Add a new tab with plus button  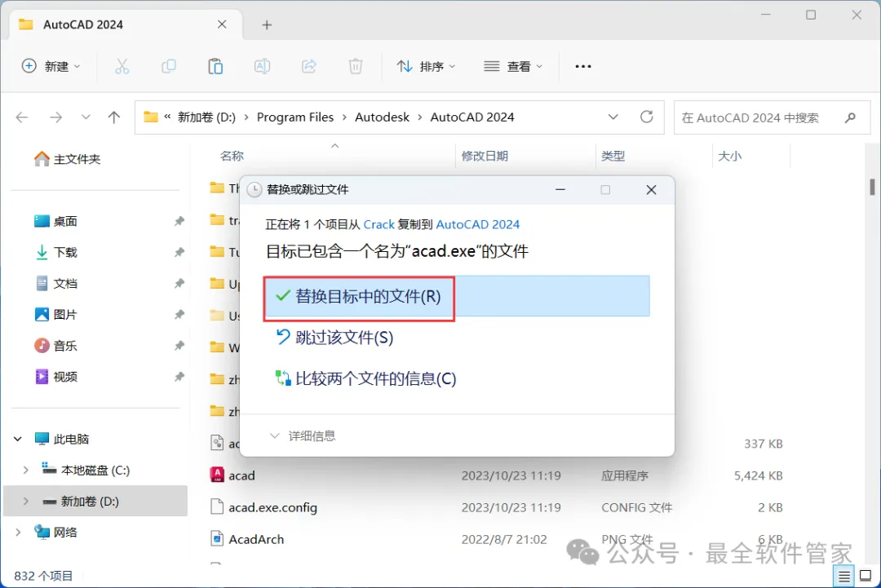[x=267, y=24]
